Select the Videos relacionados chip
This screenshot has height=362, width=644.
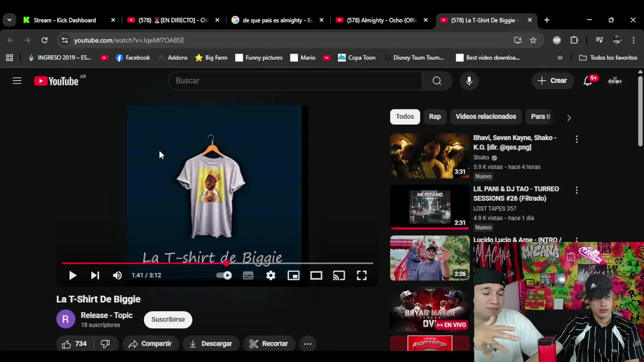486,117
